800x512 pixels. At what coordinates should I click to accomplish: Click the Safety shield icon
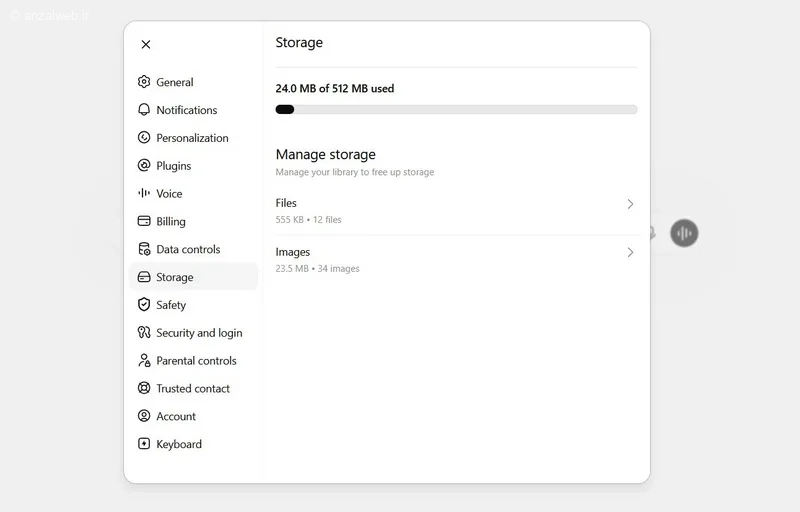tap(144, 304)
